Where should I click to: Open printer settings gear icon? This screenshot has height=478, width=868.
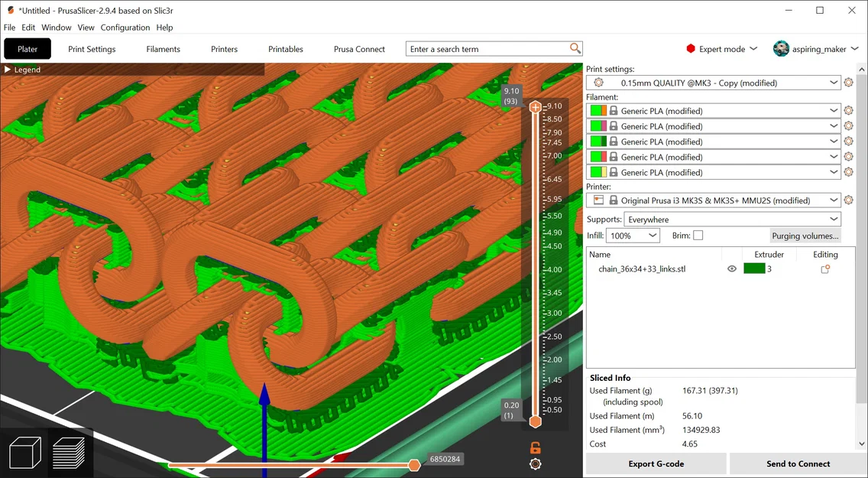pyautogui.click(x=848, y=200)
